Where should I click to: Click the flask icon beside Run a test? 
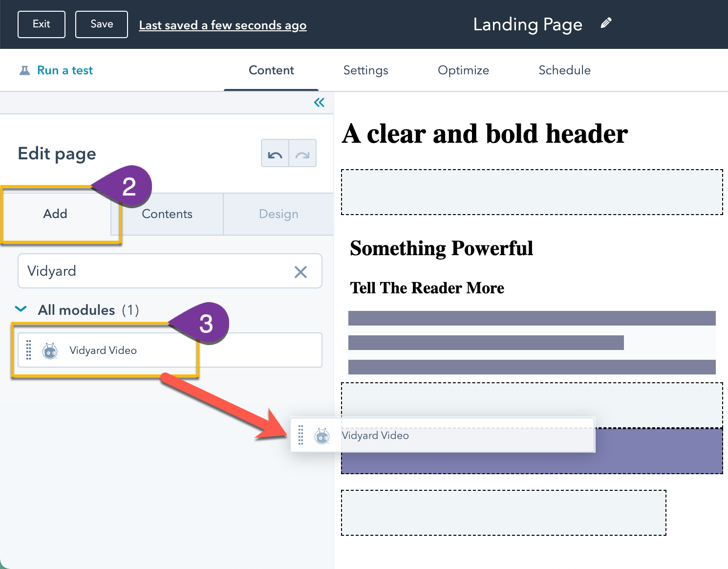point(24,70)
